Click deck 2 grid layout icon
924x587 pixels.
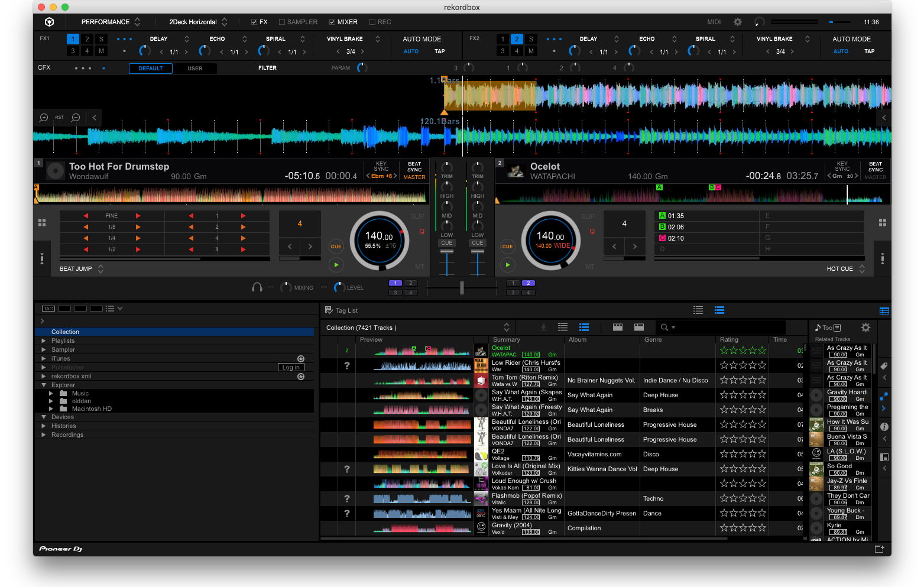coord(883,223)
